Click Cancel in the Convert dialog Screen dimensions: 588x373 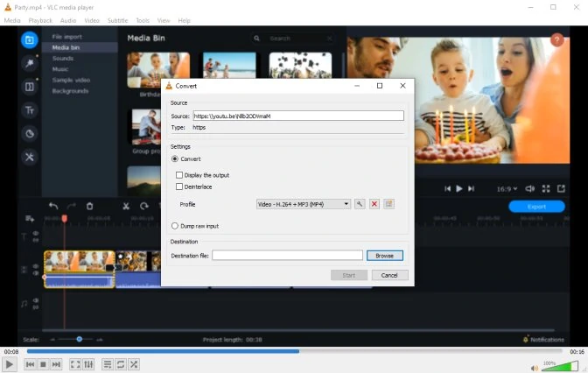(x=389, y=275)
